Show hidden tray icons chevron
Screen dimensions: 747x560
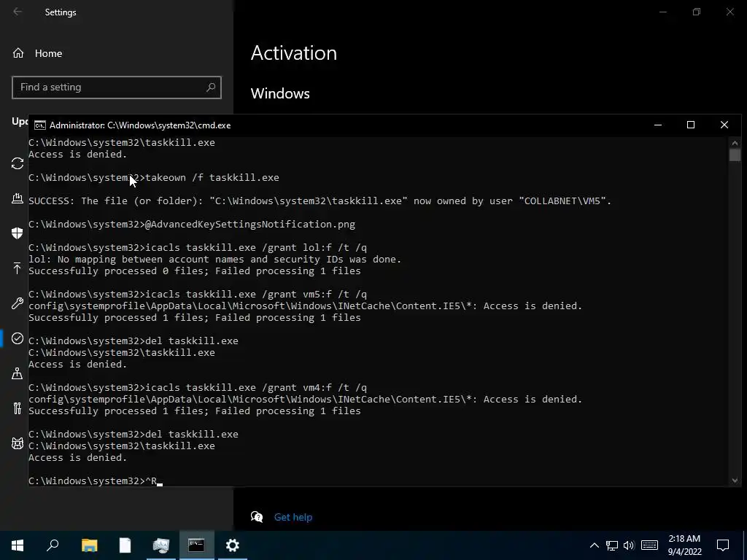(594, 545)
